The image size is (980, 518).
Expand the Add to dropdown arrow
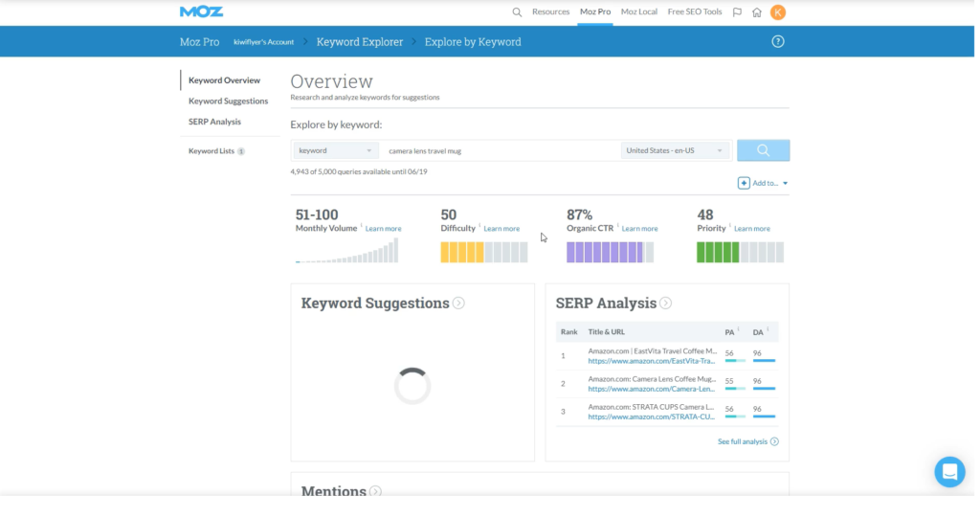[x=786, y=183]
